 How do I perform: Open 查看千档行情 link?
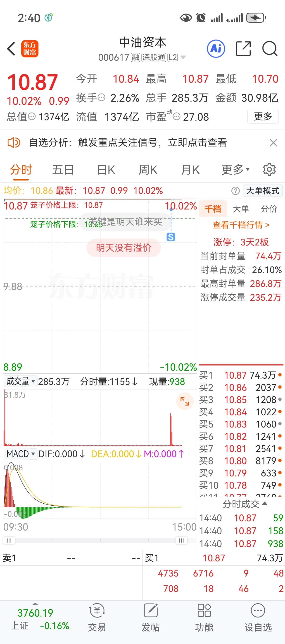pos(241,225)
